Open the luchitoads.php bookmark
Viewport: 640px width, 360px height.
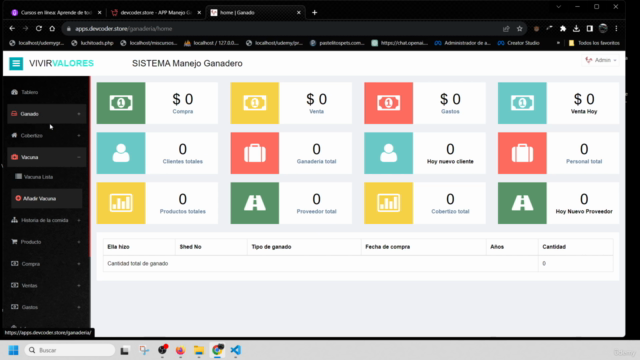[x=93, y=43]
